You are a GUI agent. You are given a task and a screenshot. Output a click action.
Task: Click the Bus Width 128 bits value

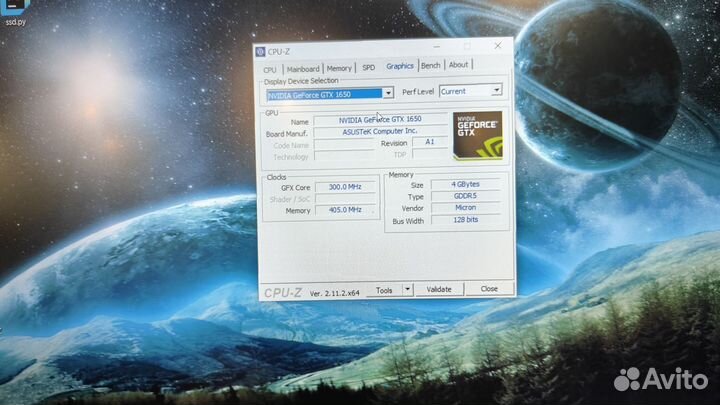click(x=465, y=220)
